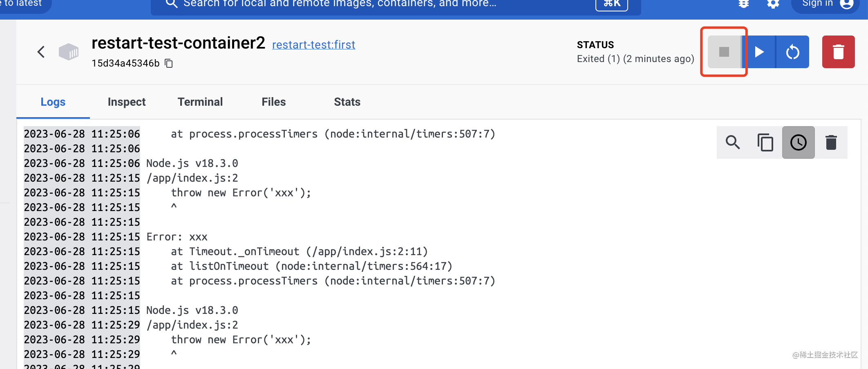Copy the container ID 15d34a45346b
The height and width of the screenshot is (369, 868).
[169, 63]
